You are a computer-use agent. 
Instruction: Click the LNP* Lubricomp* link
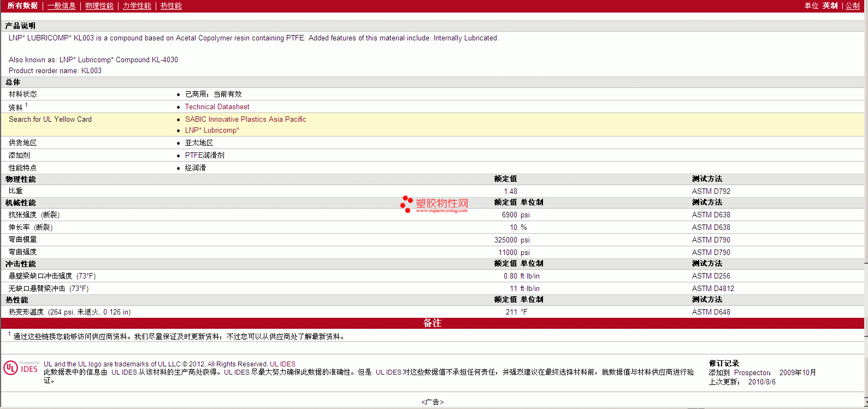coord(212,130)
